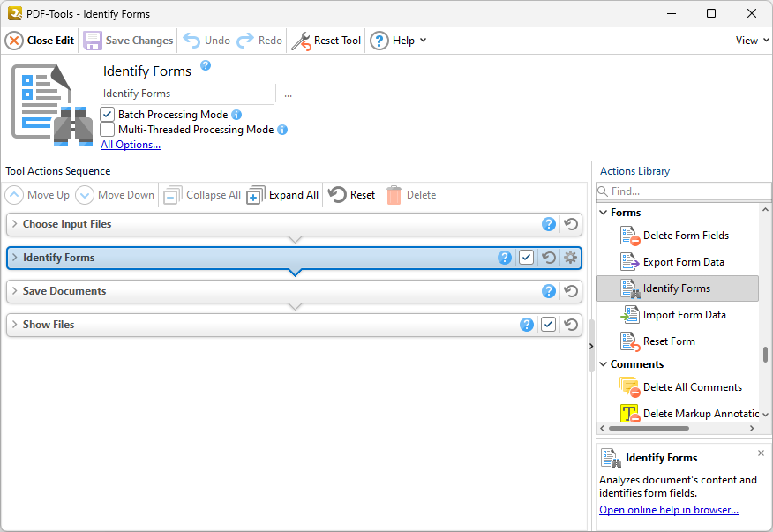This screenshot has width=773, height=532.
Task: Minimize the PDF-Tools window
Action: point(671,13)
